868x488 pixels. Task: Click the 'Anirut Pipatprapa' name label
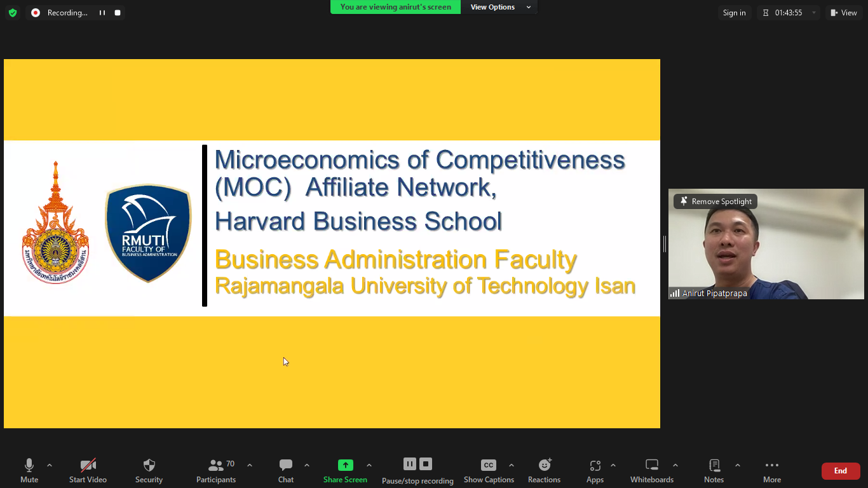coord(715,294)
